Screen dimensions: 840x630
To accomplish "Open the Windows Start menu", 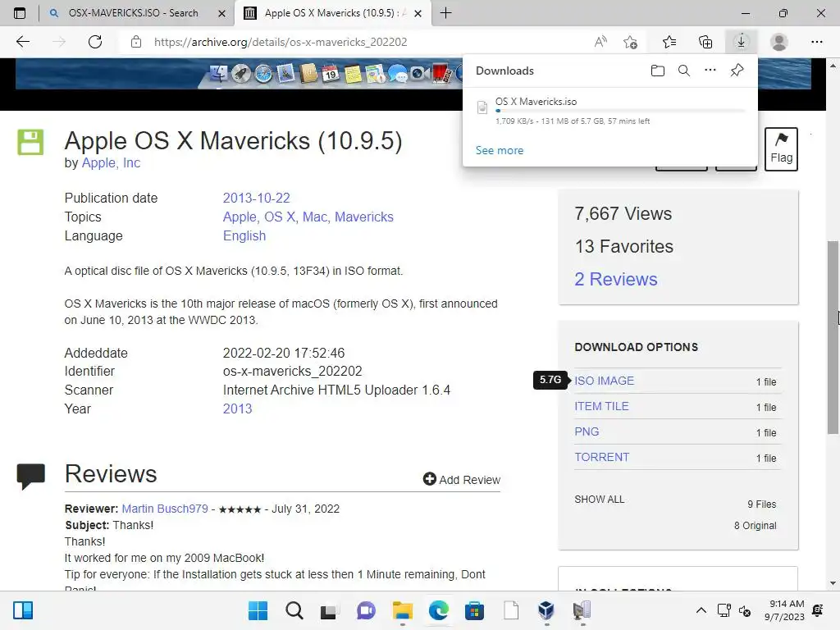I will [x=258, y=610].
